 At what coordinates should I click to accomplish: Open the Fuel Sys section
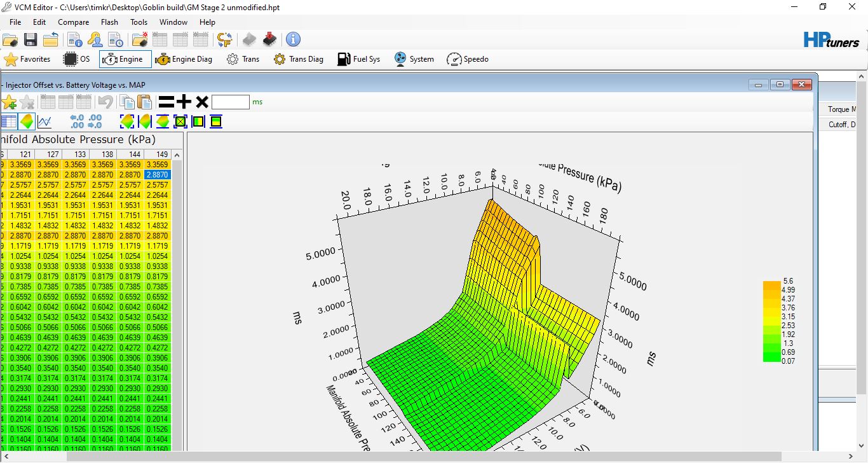tap(358, 59)
